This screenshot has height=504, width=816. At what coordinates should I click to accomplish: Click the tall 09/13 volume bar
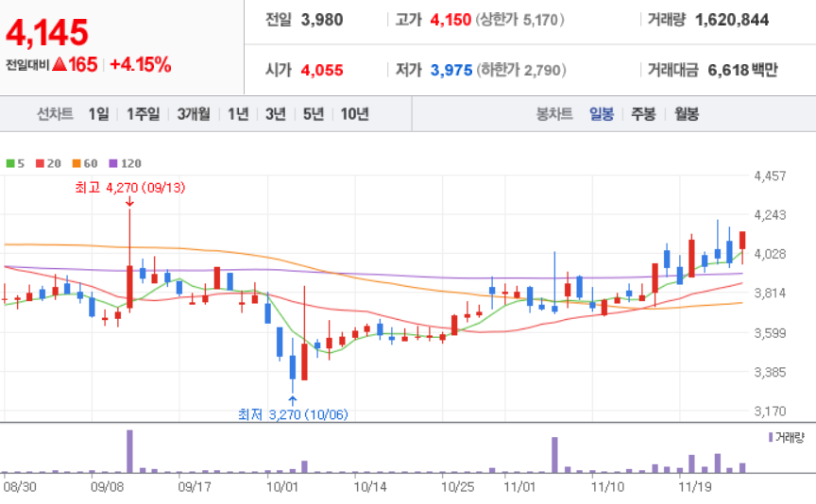pyautogui.click(x=129, y=451)
